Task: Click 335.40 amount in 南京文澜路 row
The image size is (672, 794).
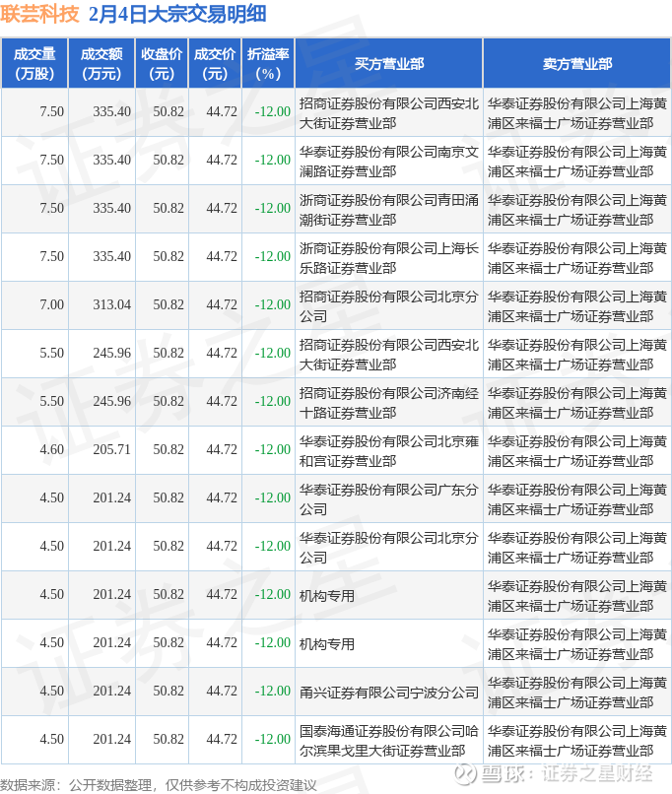Action: 112,160
